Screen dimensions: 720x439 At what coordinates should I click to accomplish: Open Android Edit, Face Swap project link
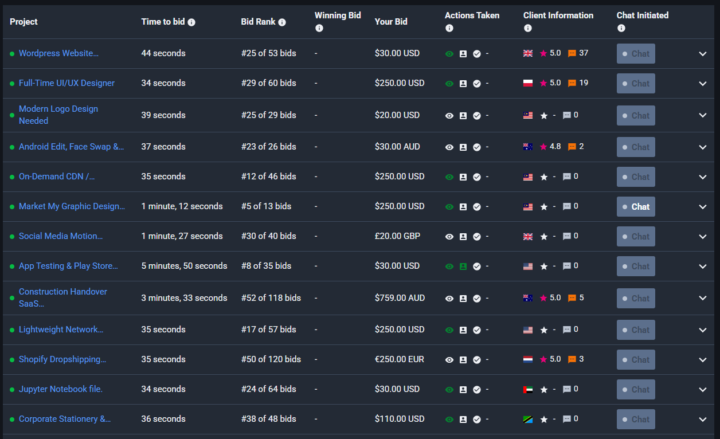click(71, 147)
